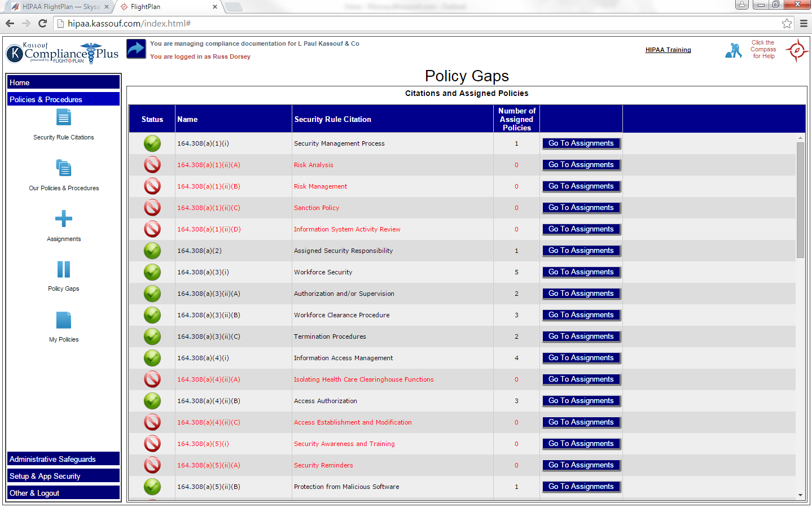The image size is (812, 507).
Task: Click 'Authorization and/or Supervision' citation text
Action: click(x=344, y=294)
